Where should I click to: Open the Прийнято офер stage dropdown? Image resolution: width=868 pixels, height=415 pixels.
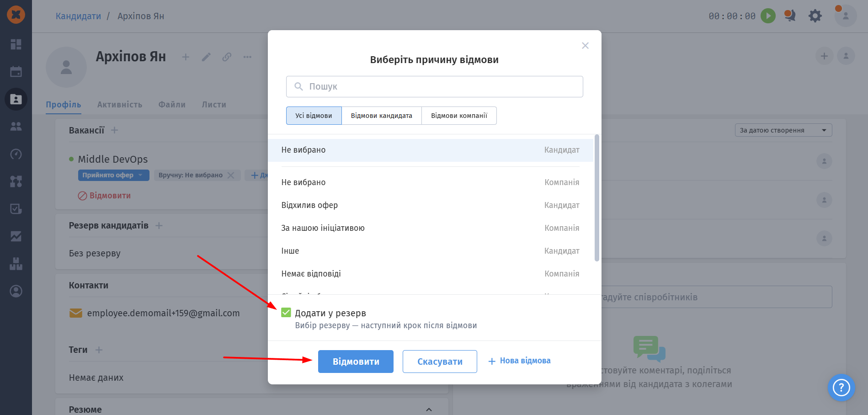tap(113, 175)
